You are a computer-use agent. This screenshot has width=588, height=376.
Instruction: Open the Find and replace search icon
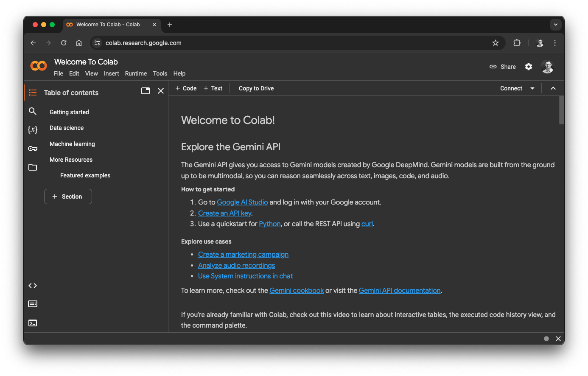33,111
